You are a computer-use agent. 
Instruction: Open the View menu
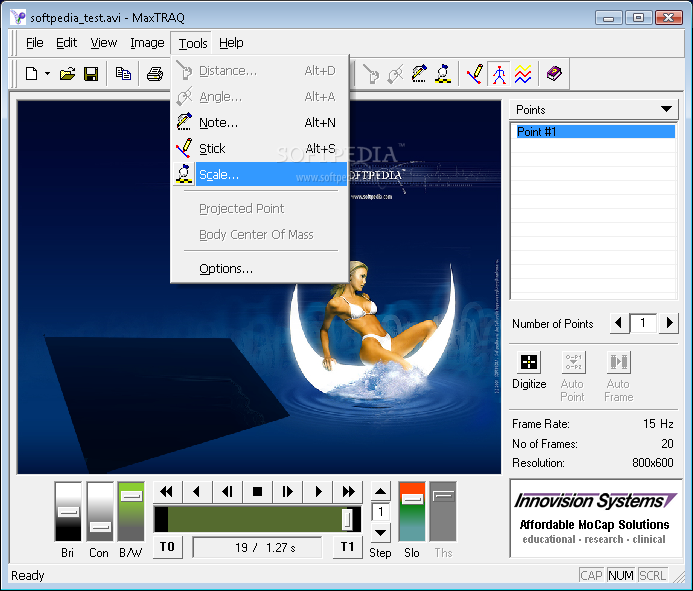coord(103,43)
